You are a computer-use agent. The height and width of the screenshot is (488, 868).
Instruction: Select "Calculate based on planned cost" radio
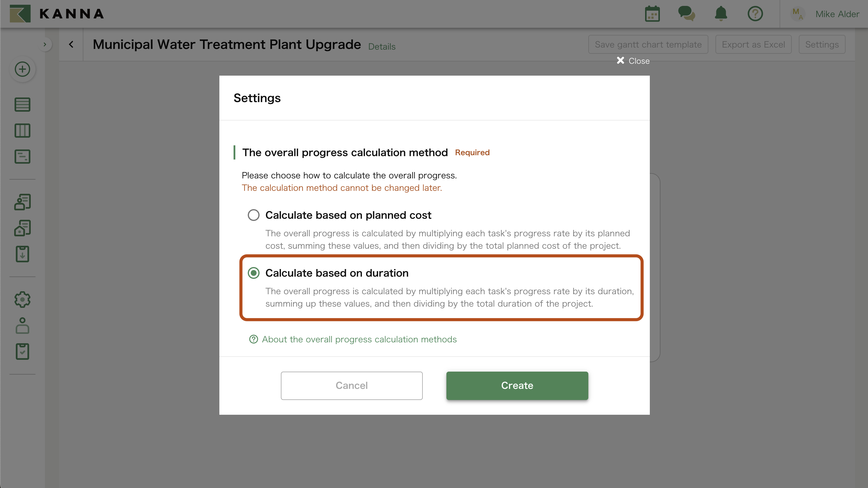(254, 215)
